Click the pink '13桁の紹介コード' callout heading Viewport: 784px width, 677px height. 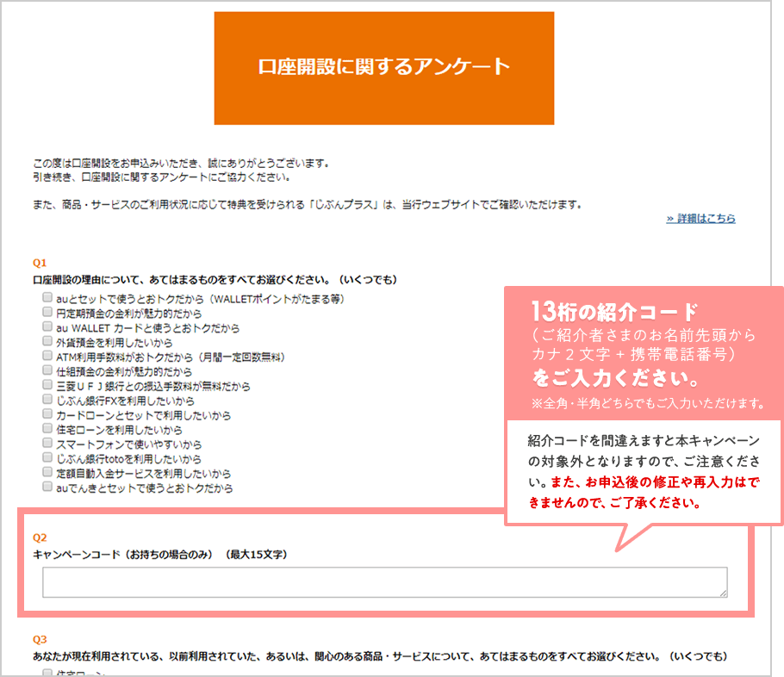pyautogui.click(x=614, y=311)
